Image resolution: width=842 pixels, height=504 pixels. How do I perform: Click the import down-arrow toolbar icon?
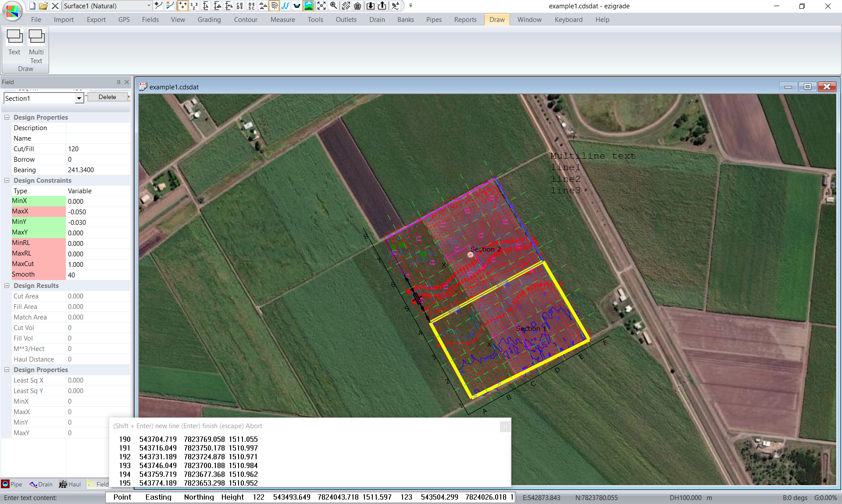pyautogui.click(x=371, y=6)
